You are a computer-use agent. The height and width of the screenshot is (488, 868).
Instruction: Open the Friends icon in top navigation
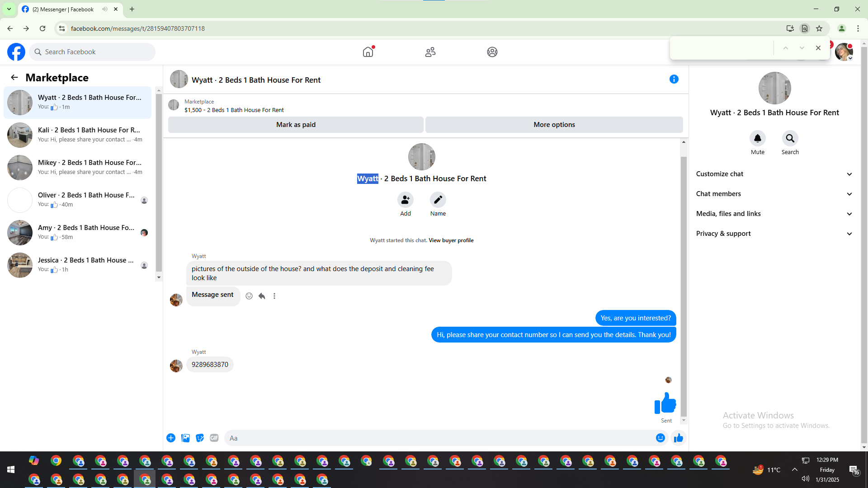(x=430, y=52)
